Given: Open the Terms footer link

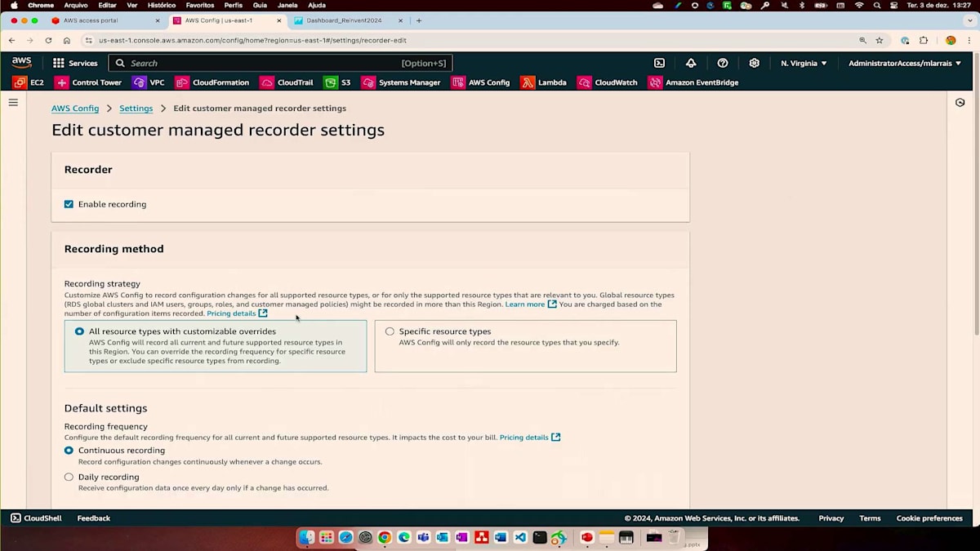Looking at the screenshot, I should click(x=870, y=518).
